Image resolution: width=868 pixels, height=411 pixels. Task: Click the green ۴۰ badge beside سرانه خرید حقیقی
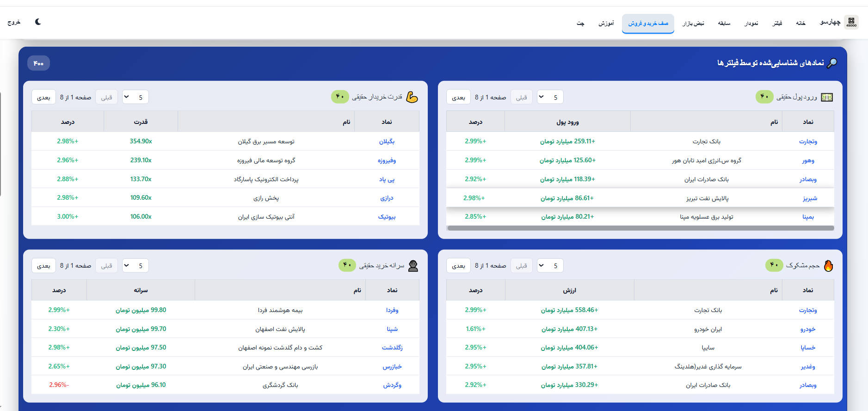click(x=347, y=265)
